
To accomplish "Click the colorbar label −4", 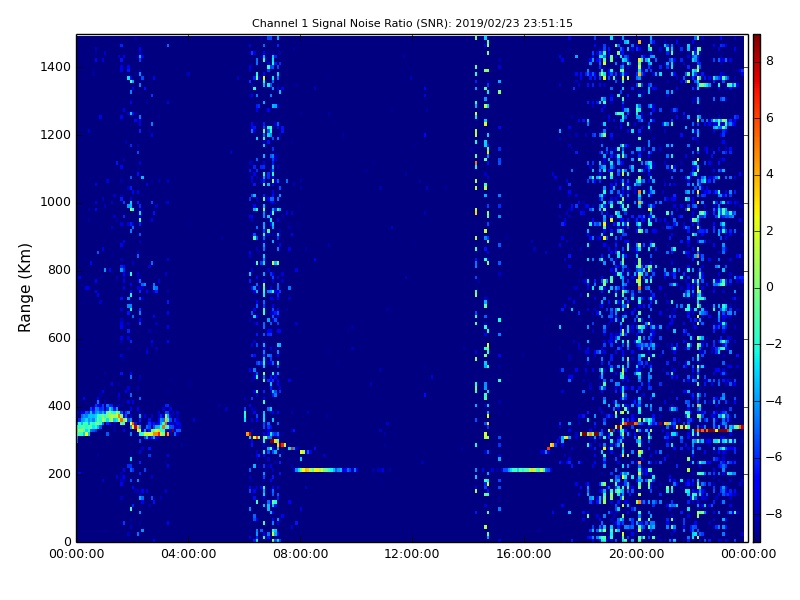I will [774, 401].
